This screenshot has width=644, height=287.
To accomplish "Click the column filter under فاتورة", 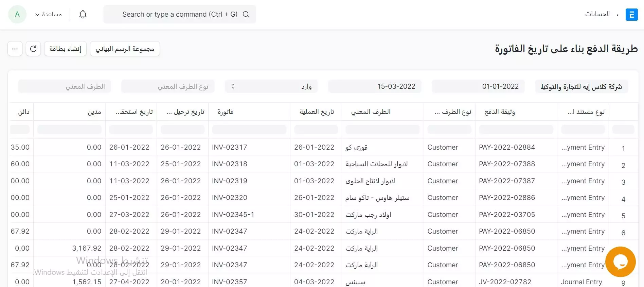I will [249, 129].
